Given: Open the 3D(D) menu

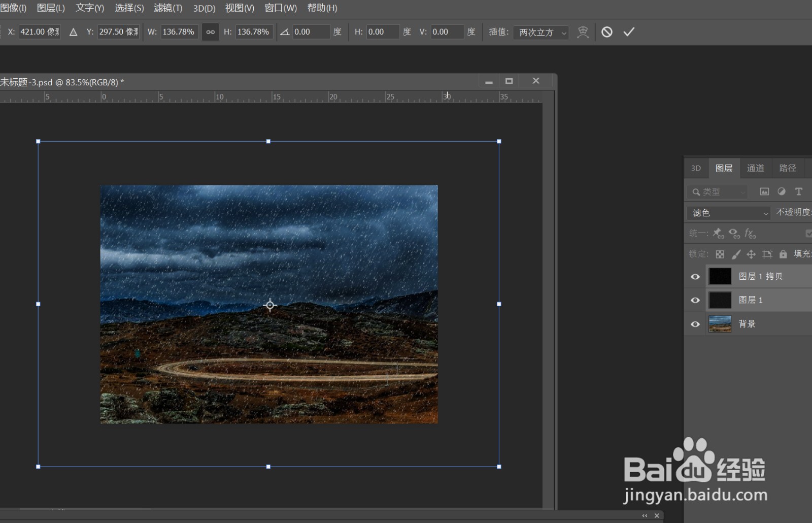Looking at the screenshot, I should (204, 8).
